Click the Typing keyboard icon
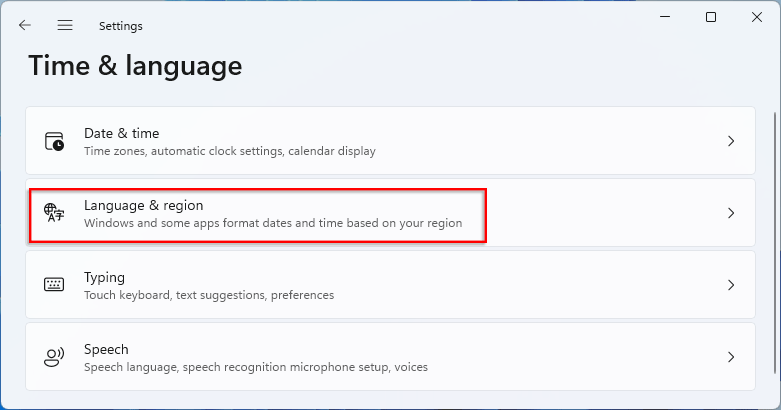The width and height of the screenshot is (781, 410). pos(54,285)
